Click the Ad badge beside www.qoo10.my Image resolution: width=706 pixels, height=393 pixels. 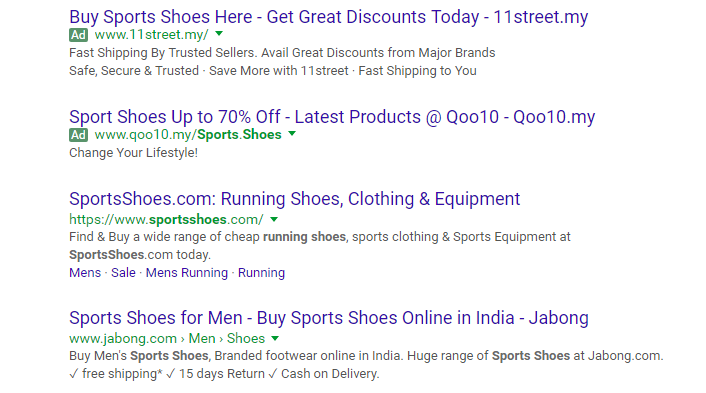[78, 135]
